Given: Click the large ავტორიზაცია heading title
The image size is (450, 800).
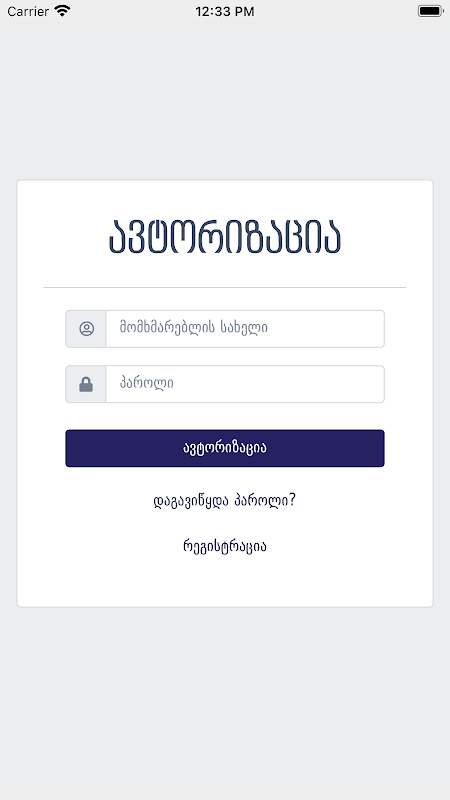Looking at the screenshot, I should point(224,238).
